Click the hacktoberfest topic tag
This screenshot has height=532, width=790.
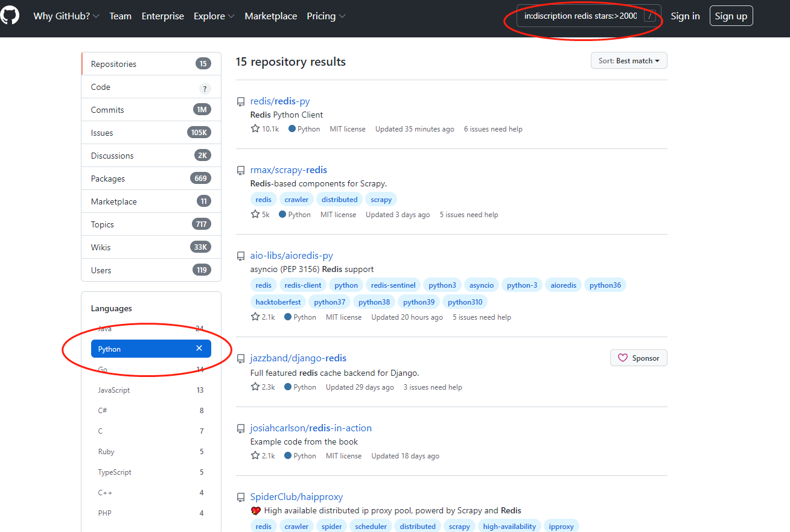(278, 302)
